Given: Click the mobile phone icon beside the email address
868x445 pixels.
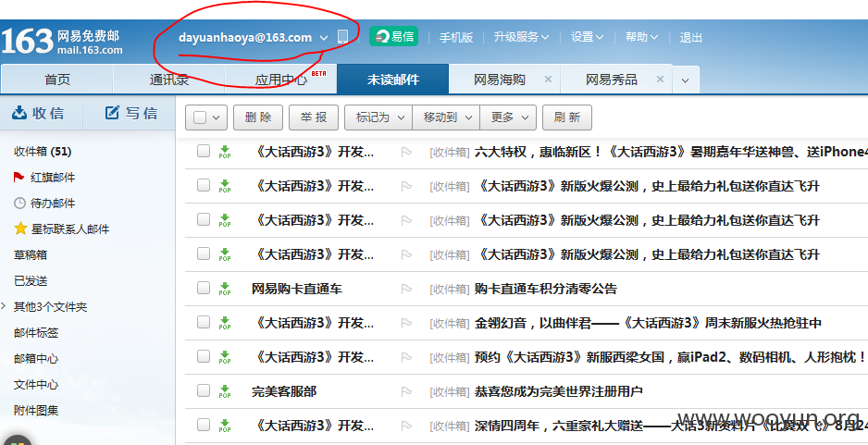Looking at the screenshot, I should point(342,37).
